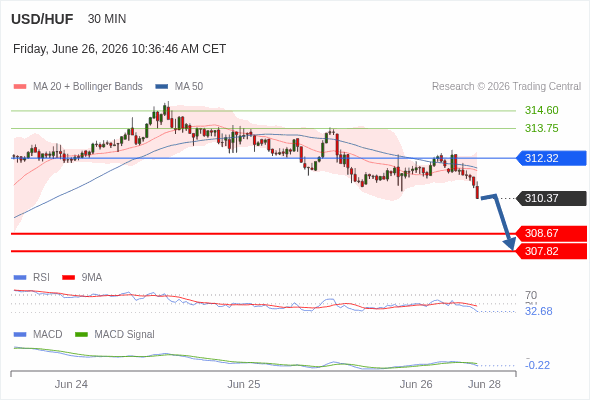590x400 pixels.
Task: Click the black 310.37 current price tag
Action: [551, 198]
